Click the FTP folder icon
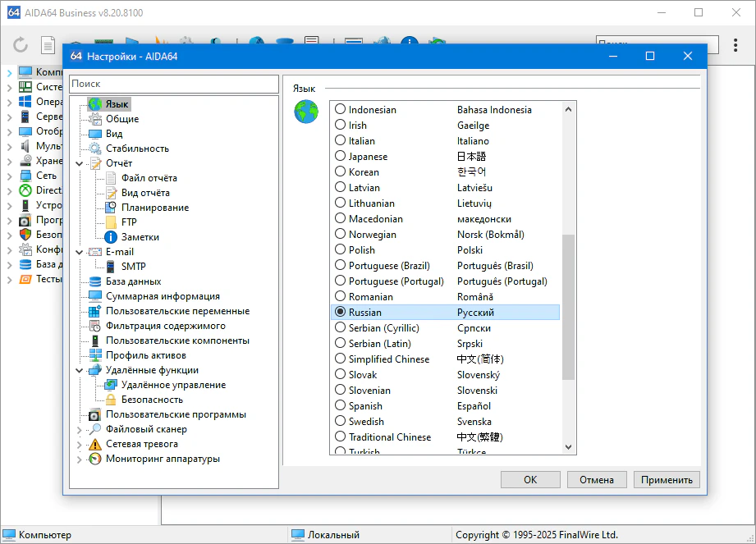756x544 pixels. tap(110, 222)
